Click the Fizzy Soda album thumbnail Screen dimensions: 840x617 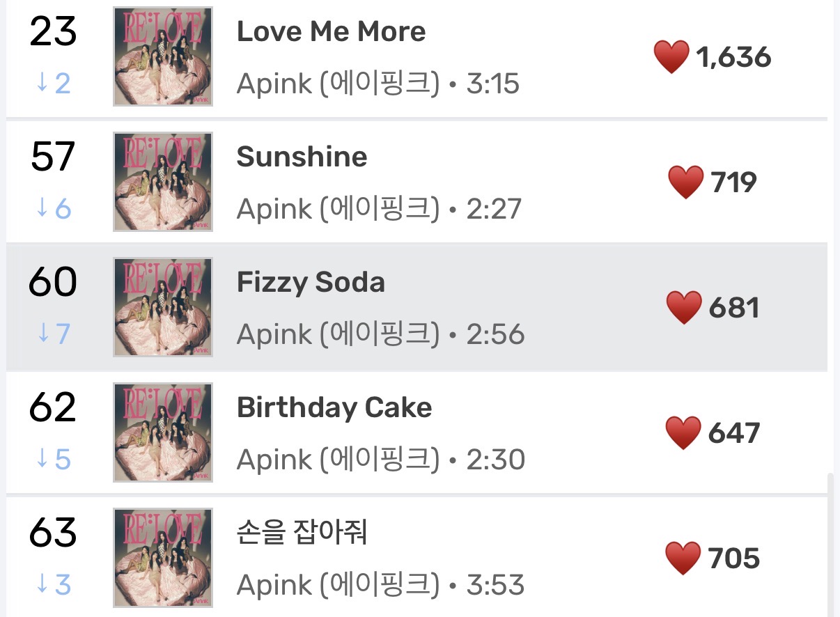coord(163,307)
